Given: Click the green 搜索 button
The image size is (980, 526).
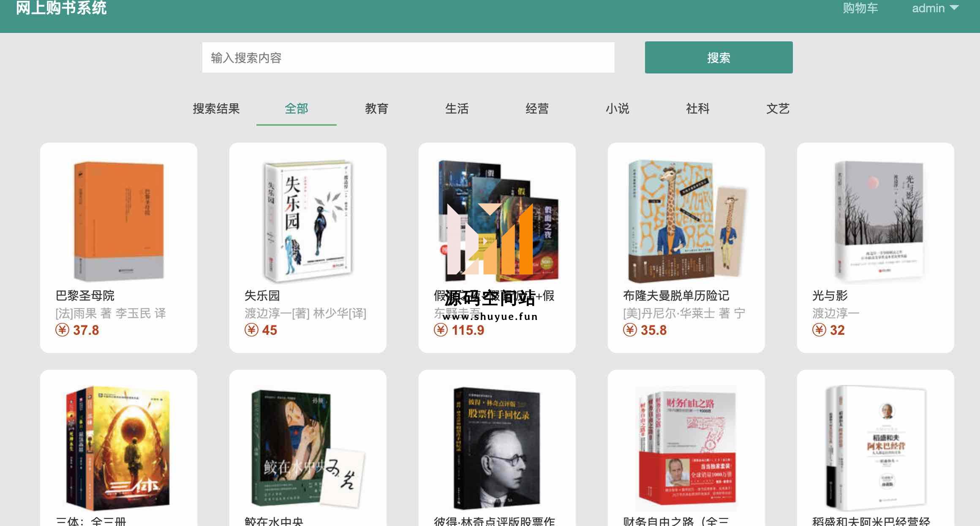Looking at the screenshot, I should pos(719,57).
